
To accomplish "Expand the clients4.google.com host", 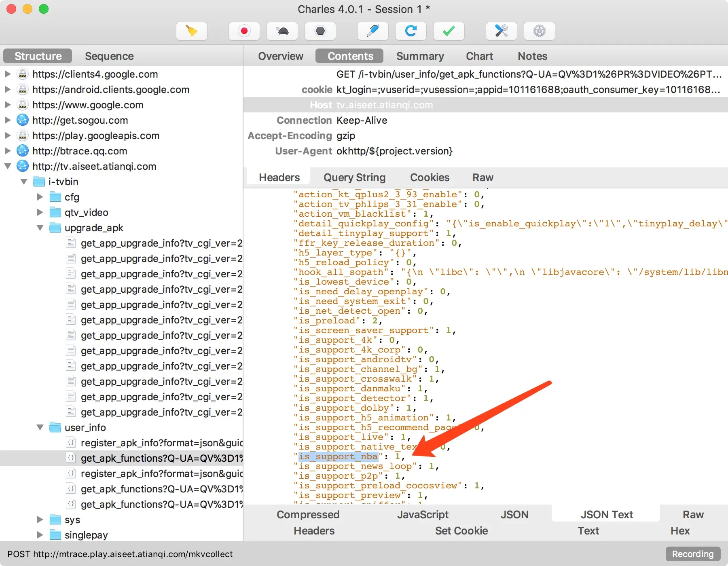I will (x=8, y=74).
